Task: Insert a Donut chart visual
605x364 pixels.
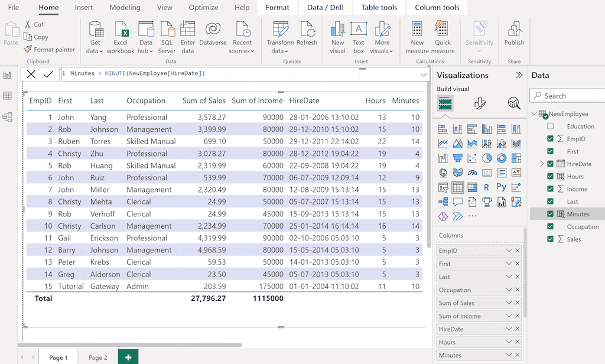Action: tap(502, 158)
